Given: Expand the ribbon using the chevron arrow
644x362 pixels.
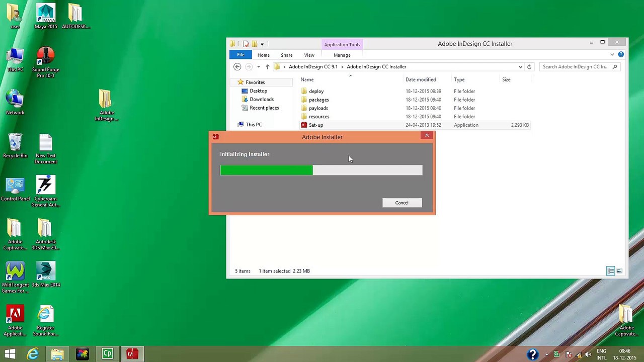Looking at the screenshot, I should [612, 55].
